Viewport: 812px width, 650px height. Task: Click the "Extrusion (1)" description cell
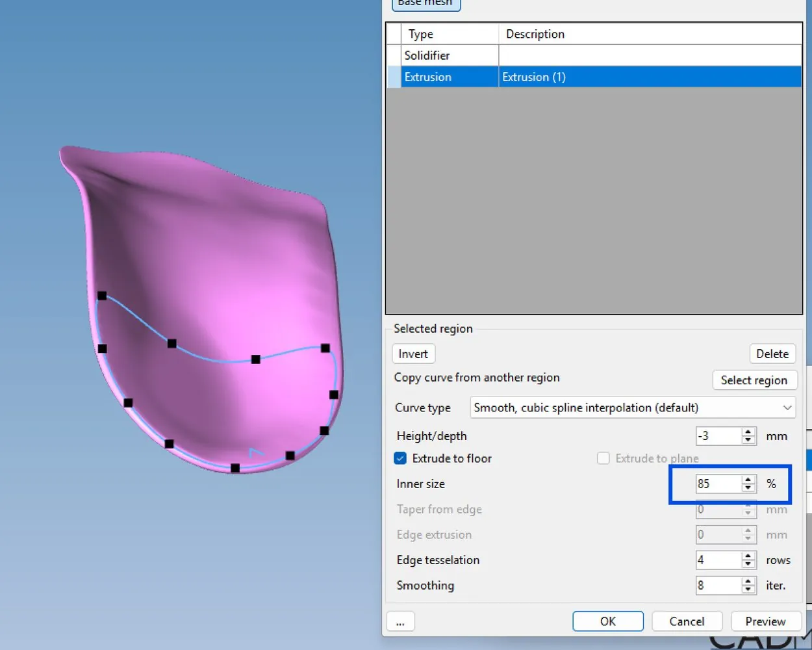click(650, 77)
